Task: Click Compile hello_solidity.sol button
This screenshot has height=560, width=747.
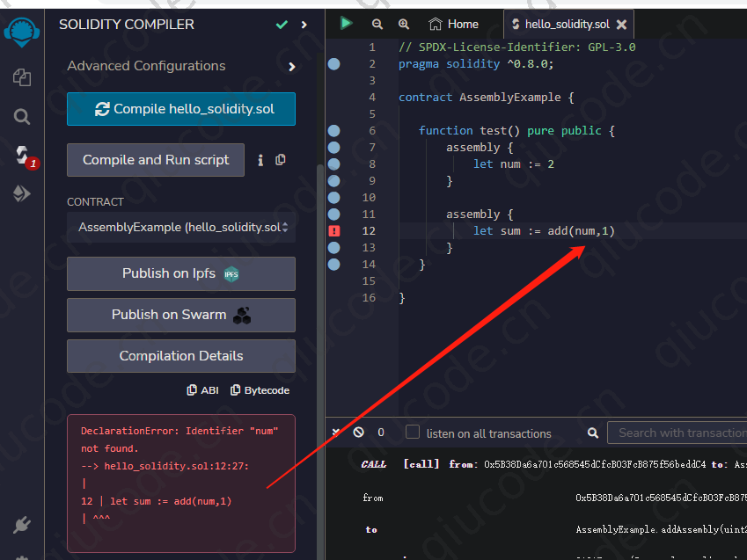Action: tap(181, 109)
